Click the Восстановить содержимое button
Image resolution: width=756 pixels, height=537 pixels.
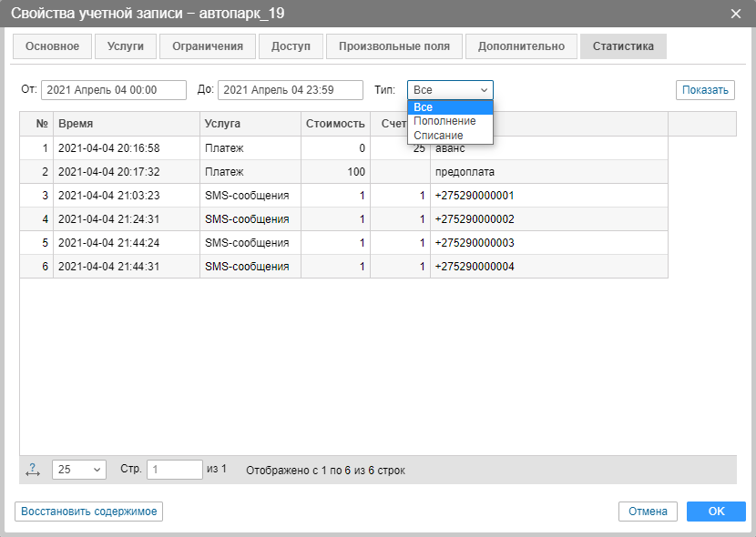coord(88,512)
